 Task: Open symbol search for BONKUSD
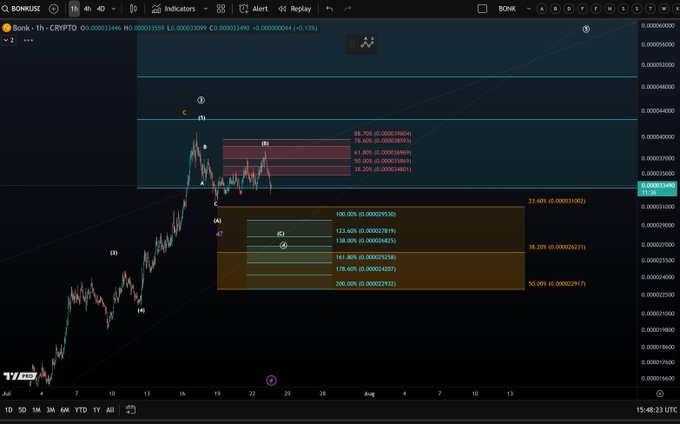pyautogui.click(x=22, y=9)
